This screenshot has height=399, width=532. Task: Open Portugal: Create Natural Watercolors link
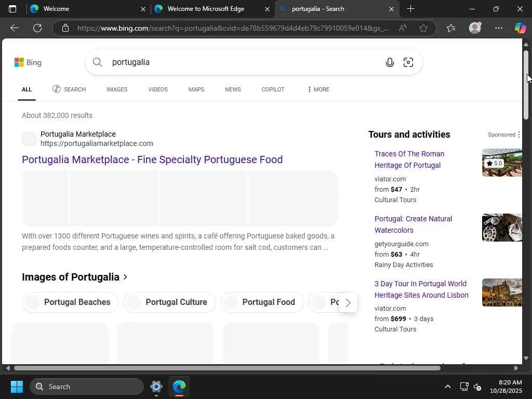tap(413, 224)
